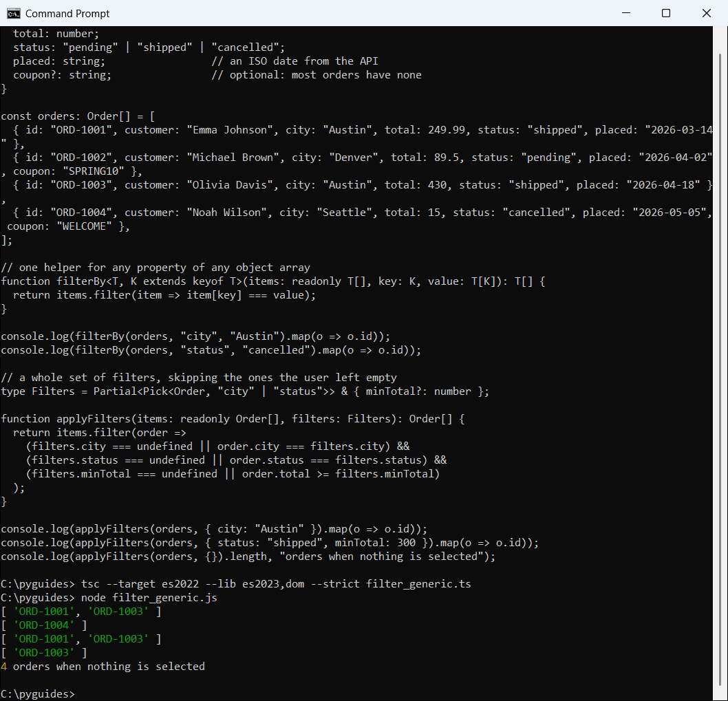The width and height of the screenshot is (728, 701).
Task: Minimize the Command Prompt window
Action: [626, 13]
